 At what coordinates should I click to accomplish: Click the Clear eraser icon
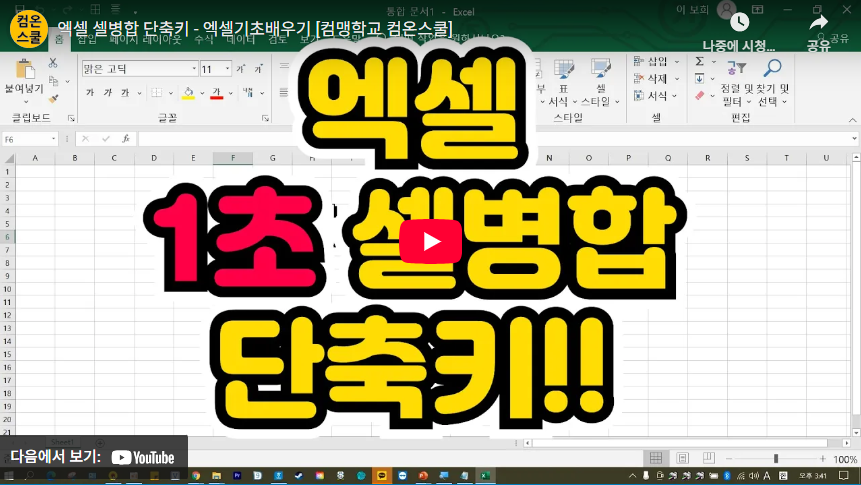pos(700,96)
